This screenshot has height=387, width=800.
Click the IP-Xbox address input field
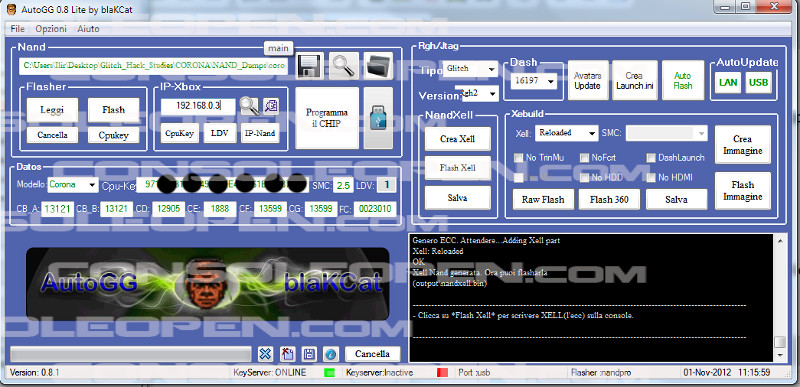point(198,107)
